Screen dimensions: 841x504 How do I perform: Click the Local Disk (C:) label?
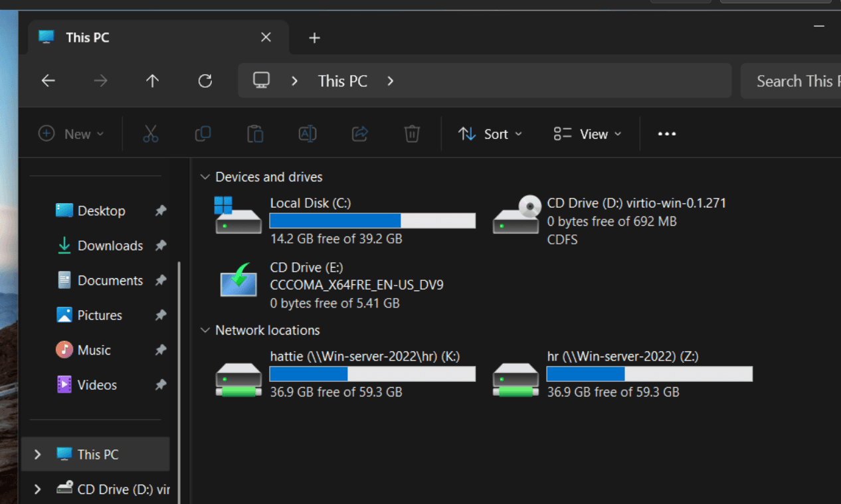pyautogui.click(x=310, y=203)
